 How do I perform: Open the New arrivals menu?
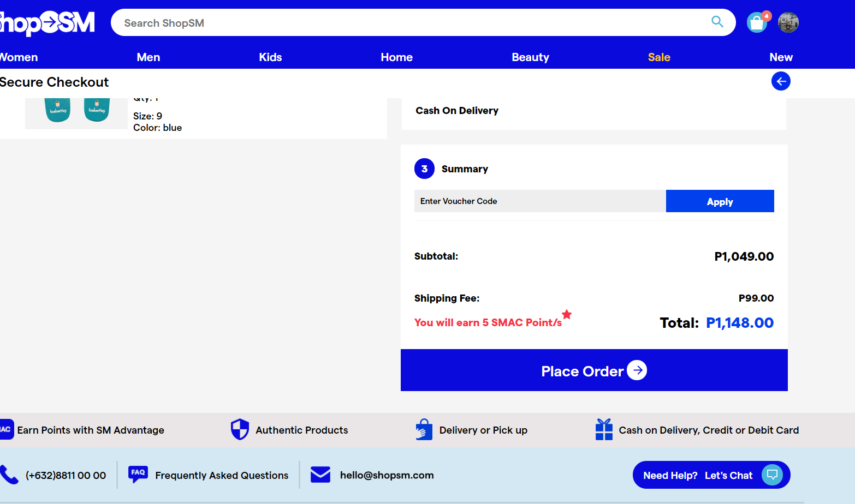click(781, 57)
